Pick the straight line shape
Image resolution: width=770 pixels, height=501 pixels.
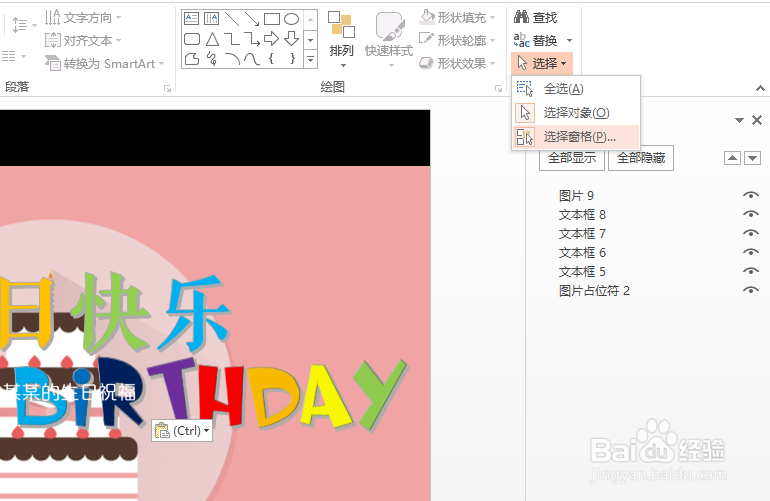tap(231, 19)
